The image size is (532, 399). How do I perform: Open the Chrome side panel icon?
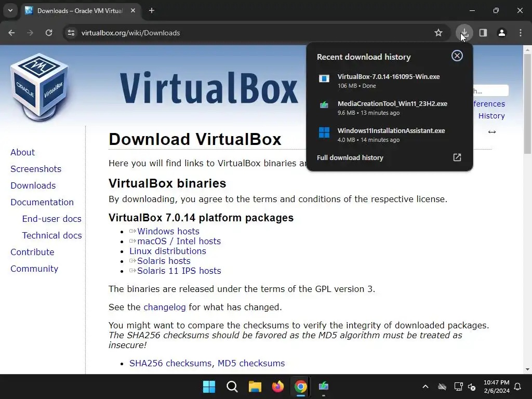(x=483, y=33)
